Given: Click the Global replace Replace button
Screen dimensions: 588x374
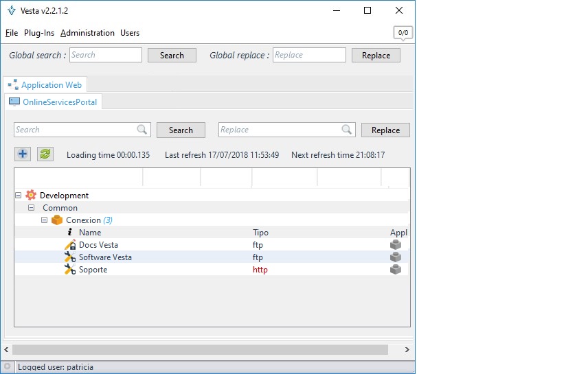Looking at the screenshot, I should tap(376, 56).
